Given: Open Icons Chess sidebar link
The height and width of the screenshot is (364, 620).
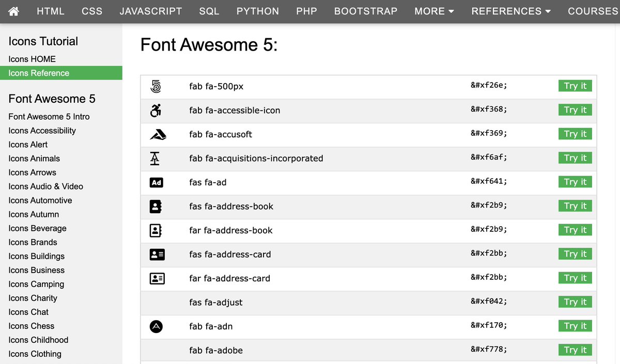Looking at the screenshot, I should [x=31, y=326].
